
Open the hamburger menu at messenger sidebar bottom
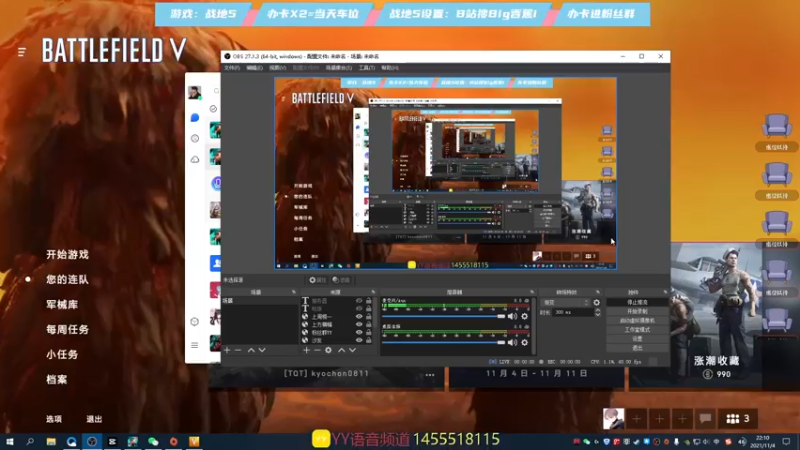click(195, 345)
